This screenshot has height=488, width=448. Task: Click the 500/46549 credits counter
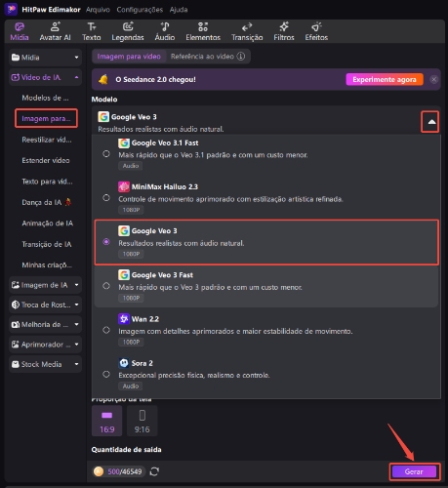pos(125,471)
